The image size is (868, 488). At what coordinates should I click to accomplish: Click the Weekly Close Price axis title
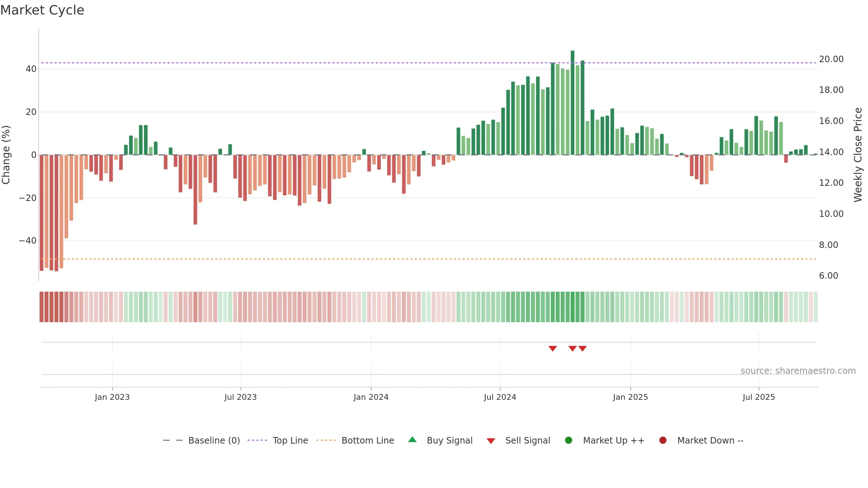pyautogui.click(x=858, y=155)
